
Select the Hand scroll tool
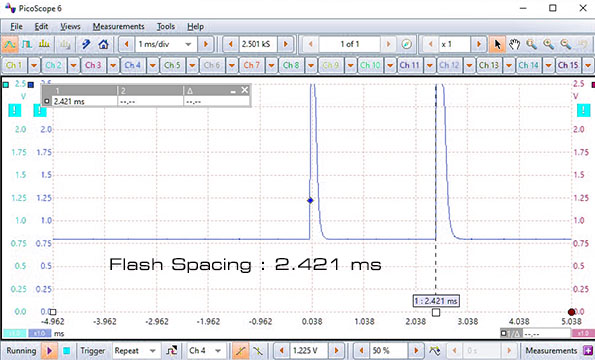pyautogui.click(x=514, y=44)
